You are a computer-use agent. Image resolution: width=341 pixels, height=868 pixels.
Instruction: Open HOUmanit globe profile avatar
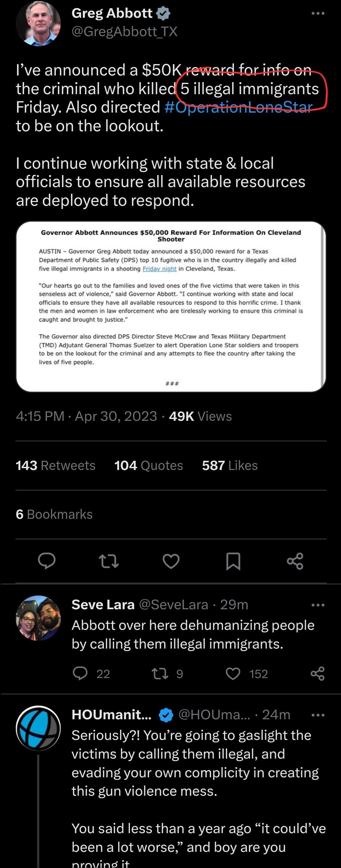[38, 728]
